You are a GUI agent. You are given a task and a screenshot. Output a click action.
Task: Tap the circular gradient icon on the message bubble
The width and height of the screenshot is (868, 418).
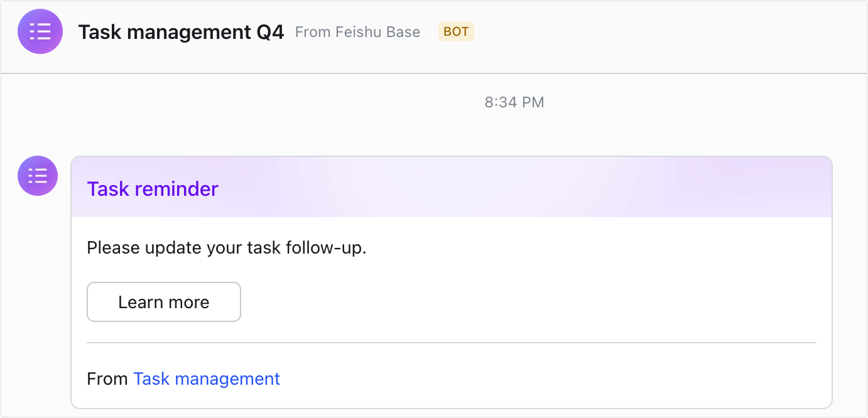(37, 176)
